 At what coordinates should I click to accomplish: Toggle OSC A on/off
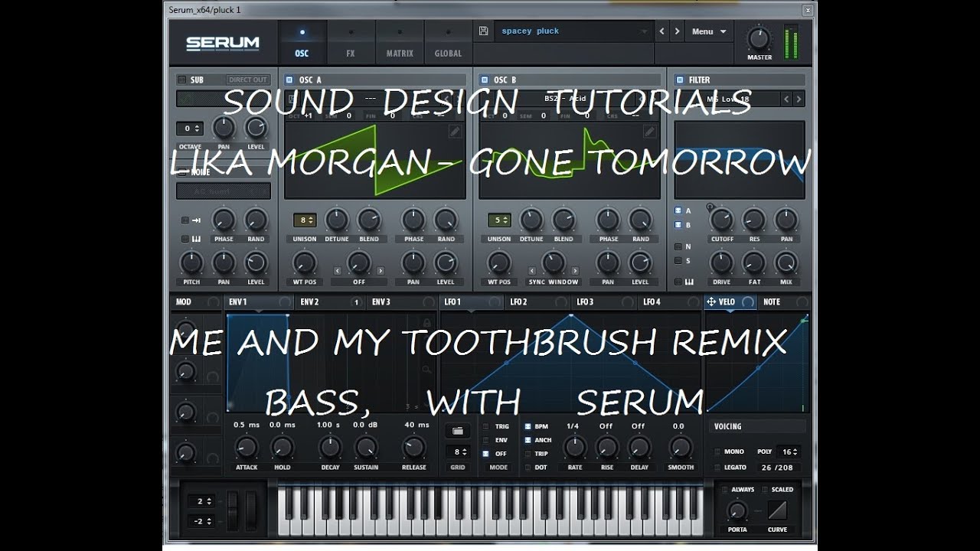pos(289,80)
